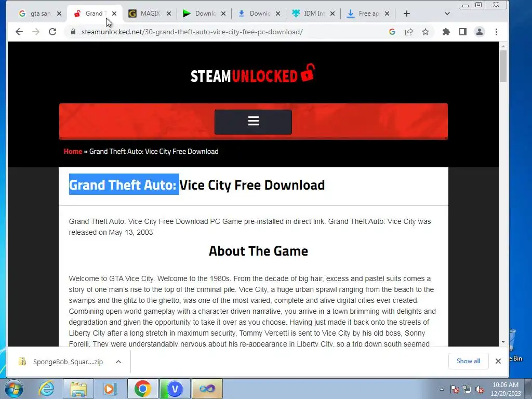Open the infinity-logo taskbar app
The image size is (532, 399).
(x=207, y=389)
